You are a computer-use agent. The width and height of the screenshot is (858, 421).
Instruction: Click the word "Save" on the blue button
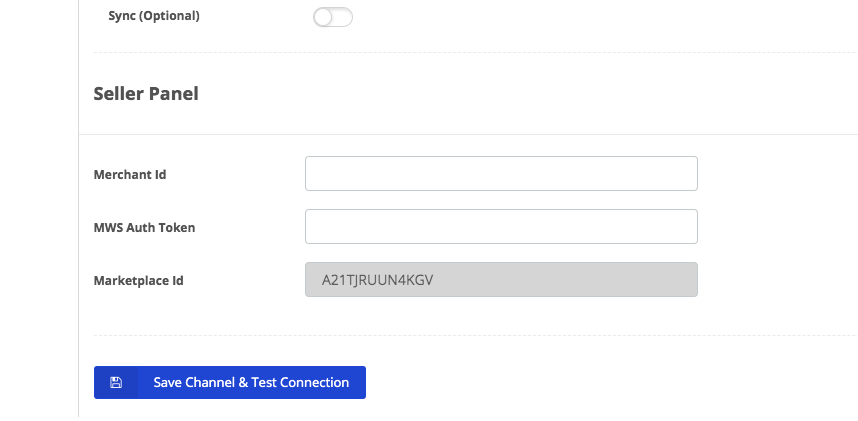coord(167,383)
